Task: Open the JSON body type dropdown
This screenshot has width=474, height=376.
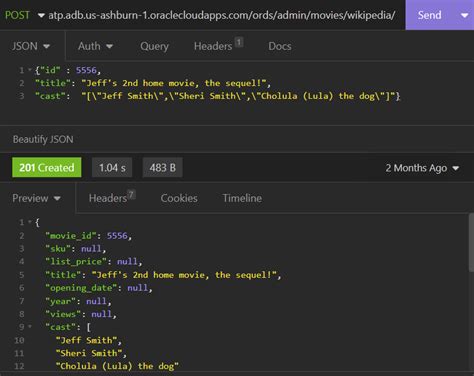Action: coord(31,46)
